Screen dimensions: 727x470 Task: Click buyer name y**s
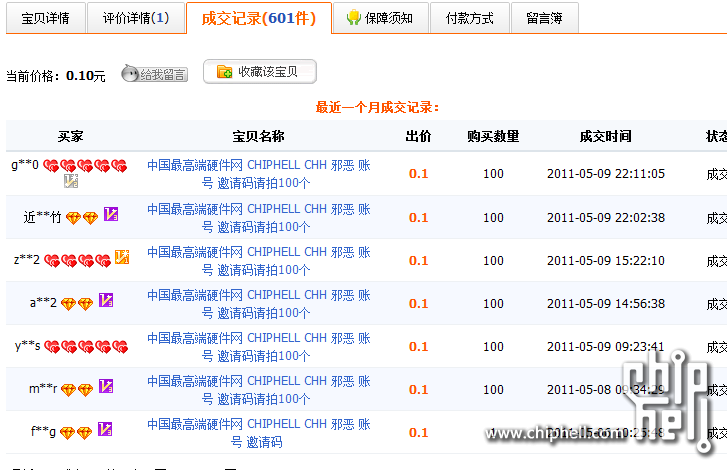pyautogui.click(x=28, y=346)
